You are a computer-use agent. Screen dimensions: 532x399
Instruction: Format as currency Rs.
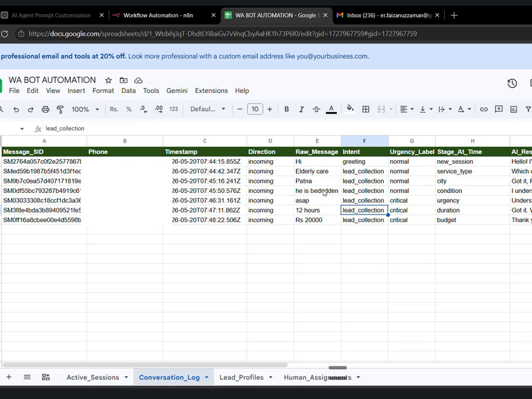click(x=114, y=109)
